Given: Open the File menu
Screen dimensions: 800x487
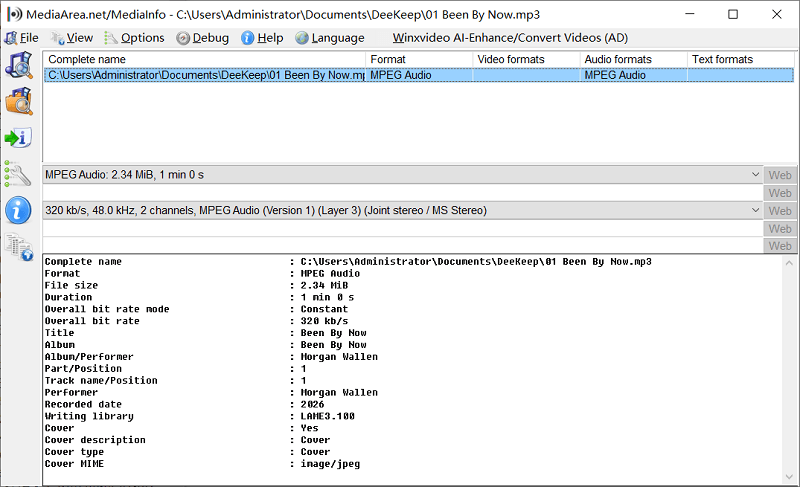Looking at the screenshot, I should [x=21, y=38].
